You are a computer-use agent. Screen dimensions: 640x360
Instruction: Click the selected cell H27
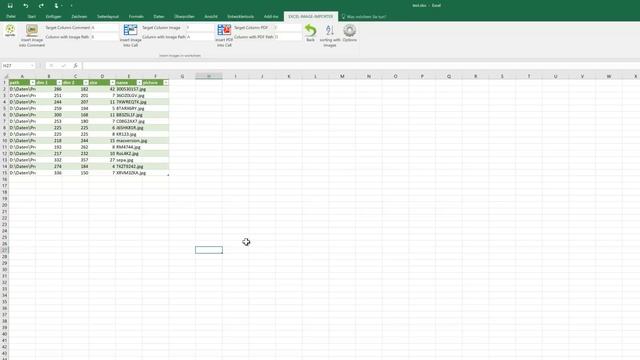(209, 250)
